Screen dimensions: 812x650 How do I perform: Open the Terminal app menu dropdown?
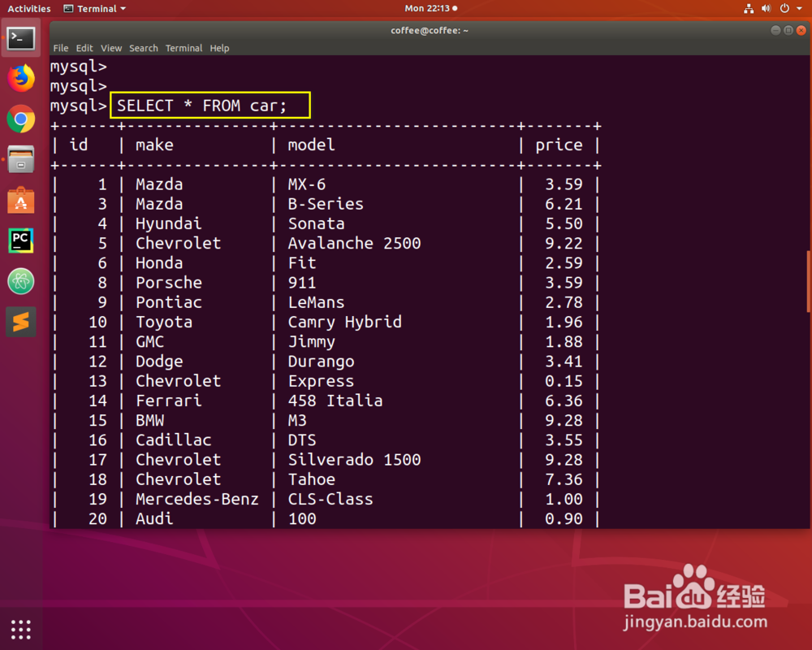(95, 8)
